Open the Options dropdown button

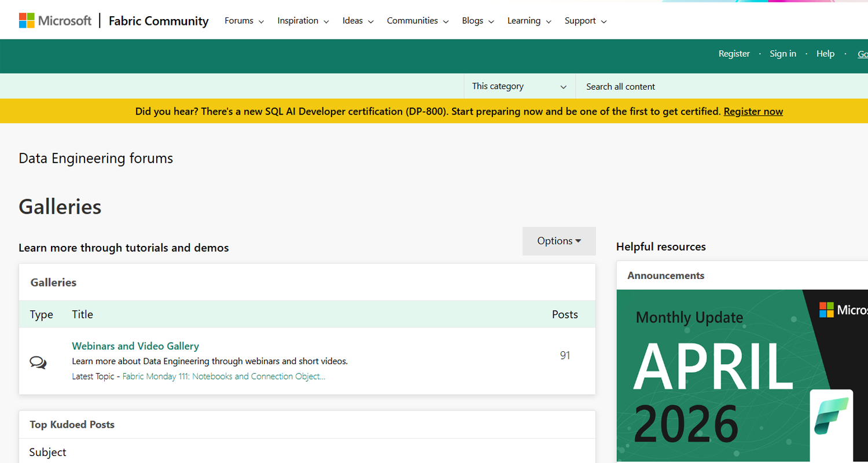coord(559,241)
